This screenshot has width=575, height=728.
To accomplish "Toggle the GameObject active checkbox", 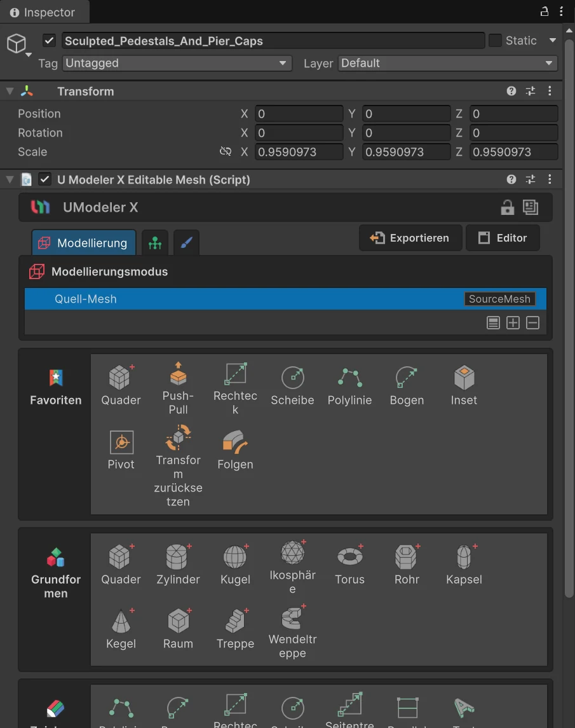I will (49, 41).
